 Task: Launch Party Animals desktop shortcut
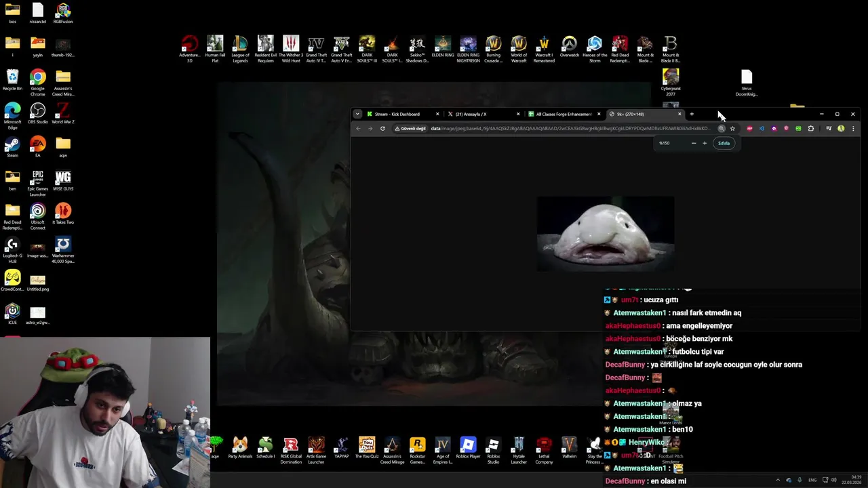(x=240, y=448)
